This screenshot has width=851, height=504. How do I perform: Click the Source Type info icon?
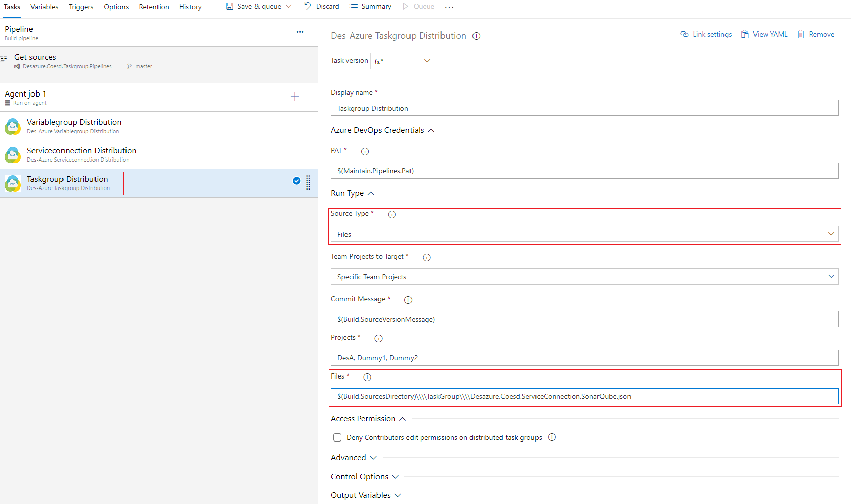point(392,214)
